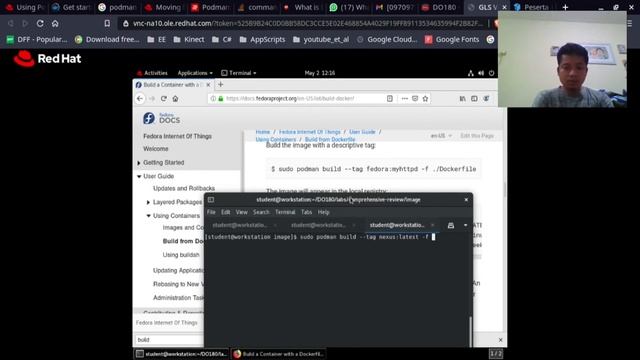The image size is (640, 360).
Task: Select Firefox window in bottom taskbar
Action: point(279,354)
